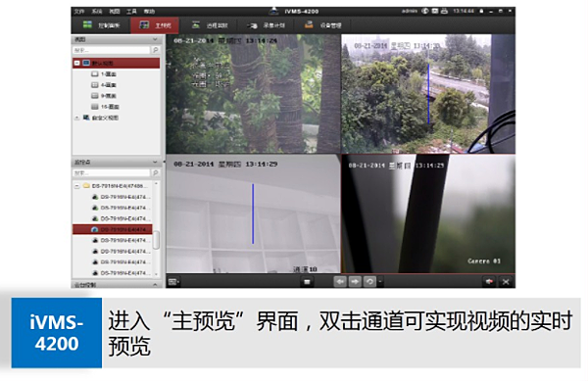Expand the 自定义视图 tree node

(77, 118)
